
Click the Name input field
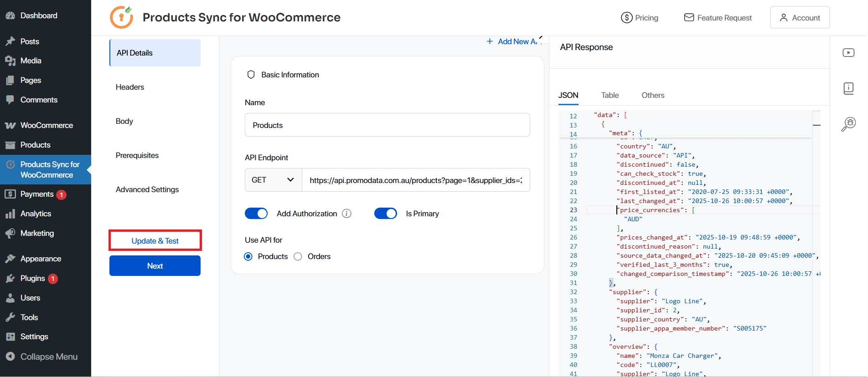(387, 125)
